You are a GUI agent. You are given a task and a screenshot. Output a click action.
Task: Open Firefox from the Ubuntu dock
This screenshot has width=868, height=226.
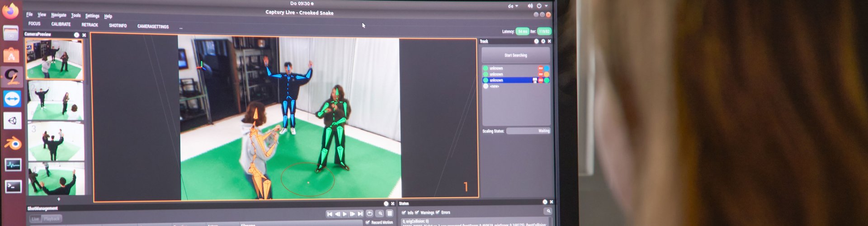[10, 10]
